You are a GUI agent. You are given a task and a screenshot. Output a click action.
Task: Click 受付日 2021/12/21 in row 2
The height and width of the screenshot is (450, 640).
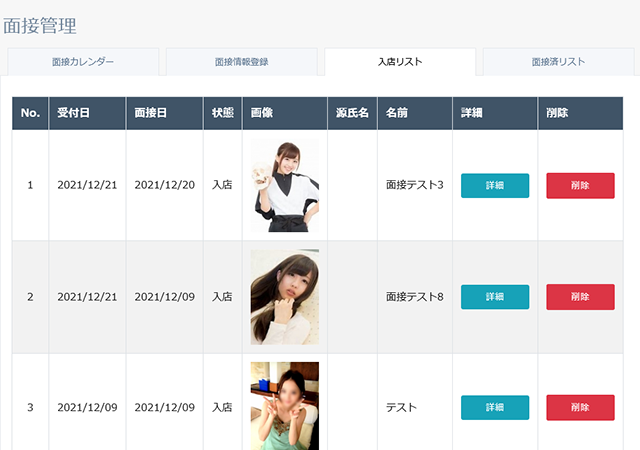pos(87,297)
